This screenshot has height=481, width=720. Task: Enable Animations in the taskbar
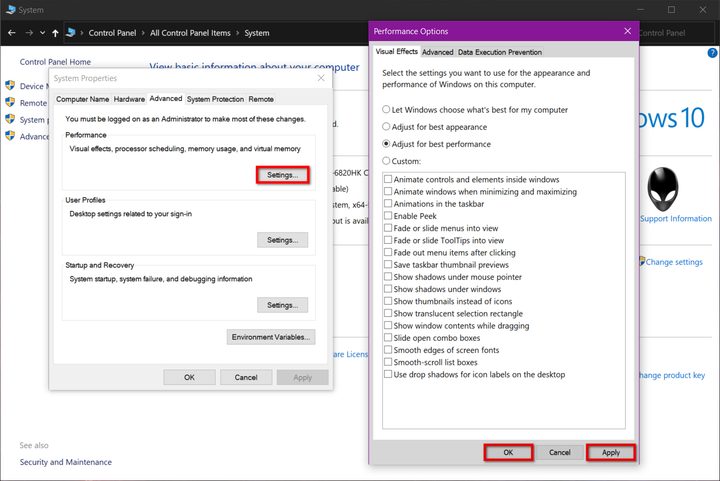[x=388, y=203]
